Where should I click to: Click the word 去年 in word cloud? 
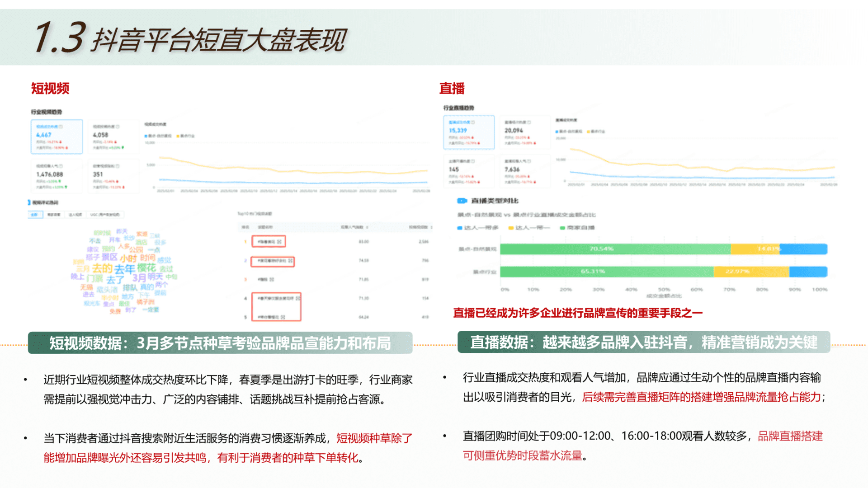125,269
